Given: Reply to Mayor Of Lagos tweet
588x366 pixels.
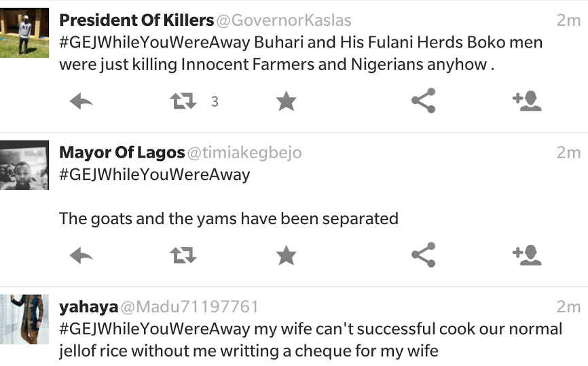Looking at the screenshot, I should 81,256.
